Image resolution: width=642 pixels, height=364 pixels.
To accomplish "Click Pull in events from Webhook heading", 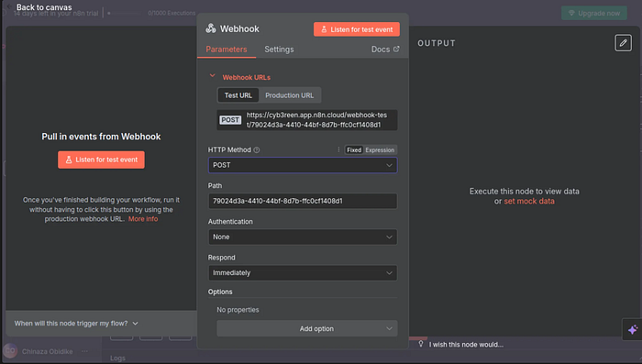I will coord(101,137).
